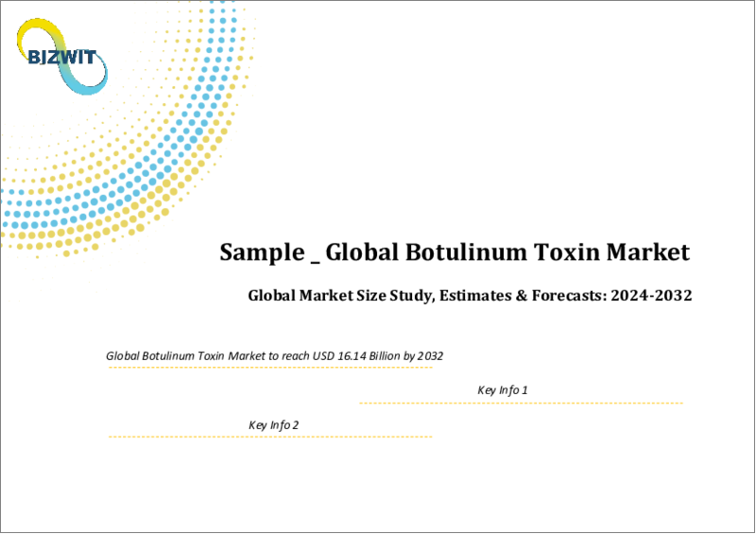Click the dashed line below Key Info 2
This screenshot has height=534, width=756.
tap(269, 437)
